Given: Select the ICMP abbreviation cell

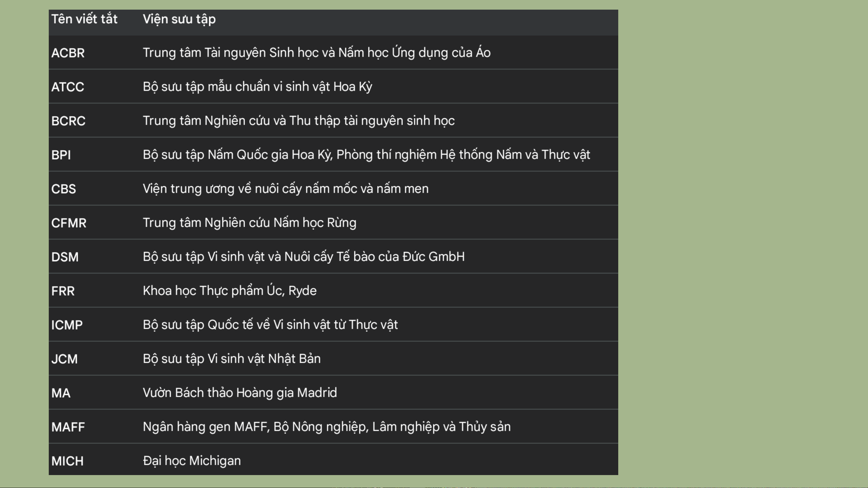Looking at the screenshot, I should click(67, 325).
